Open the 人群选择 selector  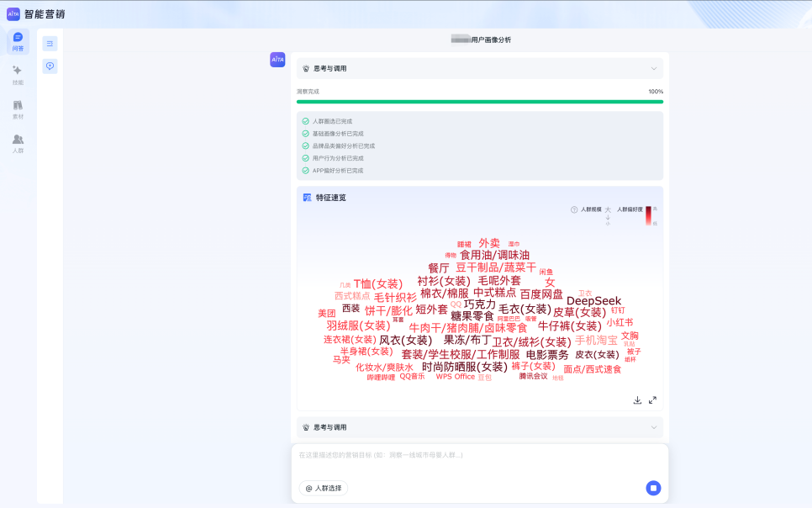pyautogui.click(x=324, y=488)
